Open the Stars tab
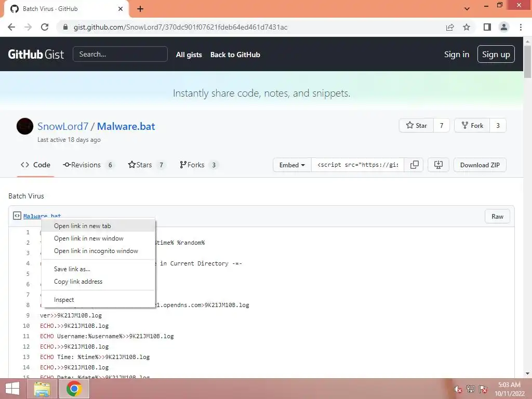The height and width of the screenshot is (399, 532). [147, 165]
